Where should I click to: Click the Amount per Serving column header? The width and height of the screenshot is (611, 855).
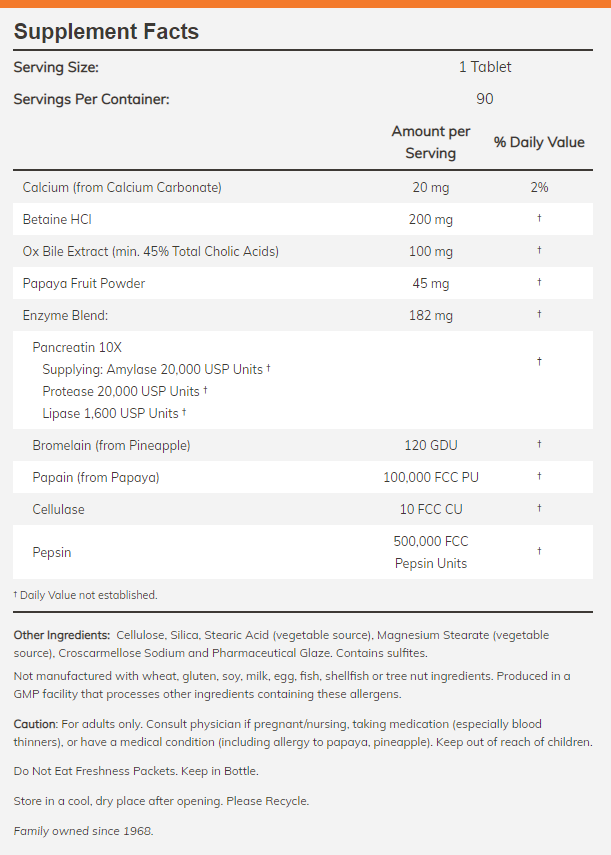(430, 142)
